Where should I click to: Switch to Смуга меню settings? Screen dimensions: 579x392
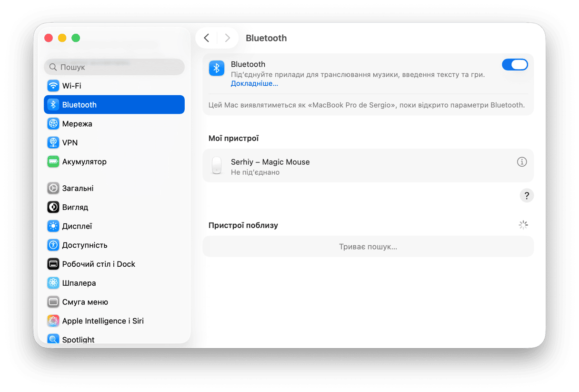pos(85,302)
